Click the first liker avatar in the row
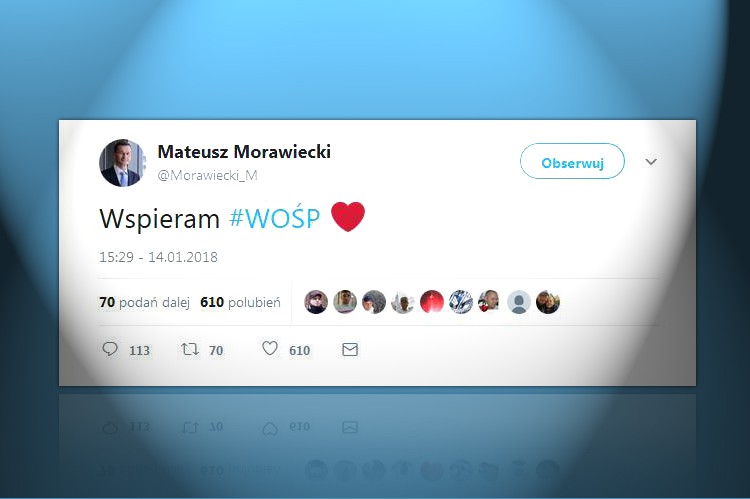This screenshot has height=499, width=750. (x=316, y=302)
